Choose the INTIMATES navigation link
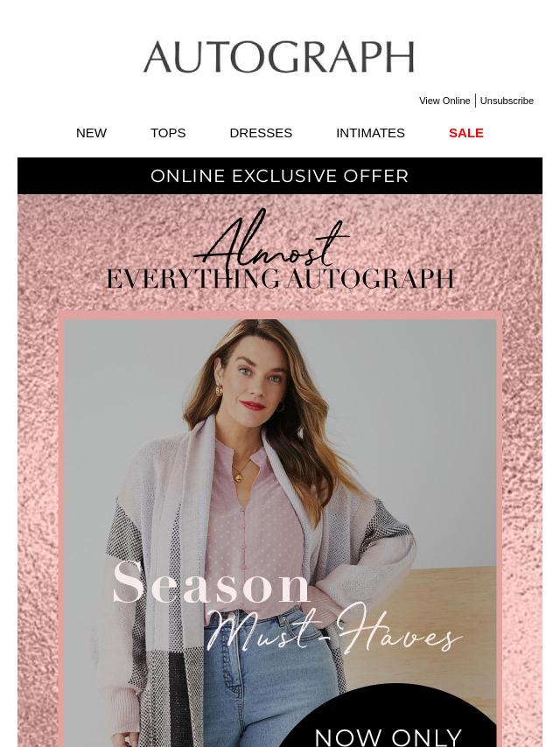Screen dimensions: 560x747 pyautogui.click(x=370, y=133)
